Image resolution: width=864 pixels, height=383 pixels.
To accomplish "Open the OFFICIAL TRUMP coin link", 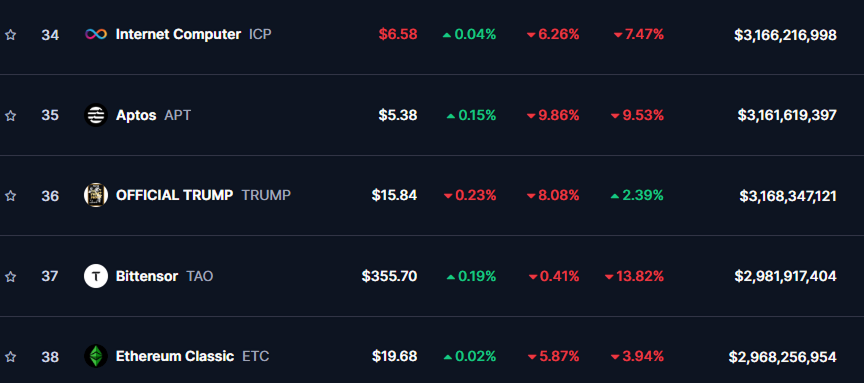I will pos(174,196).
